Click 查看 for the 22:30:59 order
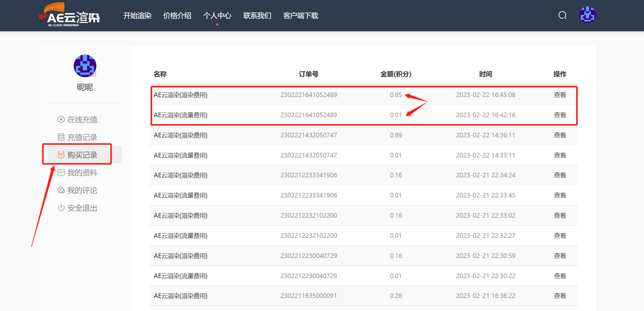This screenshot has width=644, height=311. [560, 256]
